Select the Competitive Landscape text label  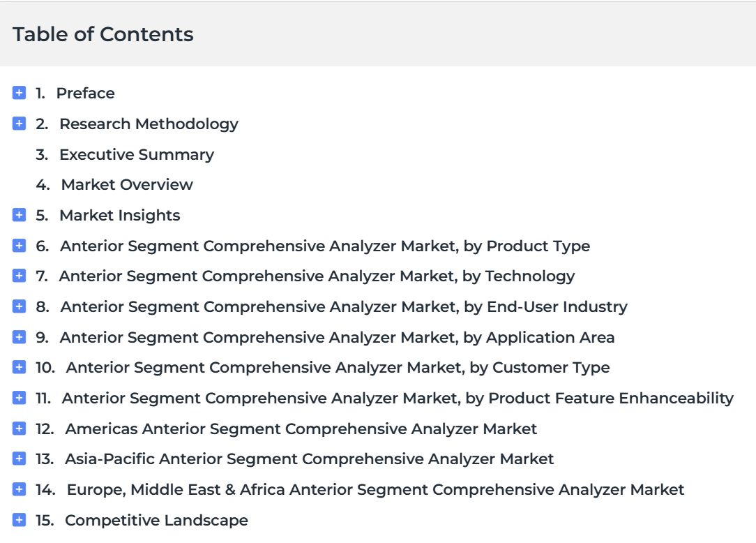[156, 520]
